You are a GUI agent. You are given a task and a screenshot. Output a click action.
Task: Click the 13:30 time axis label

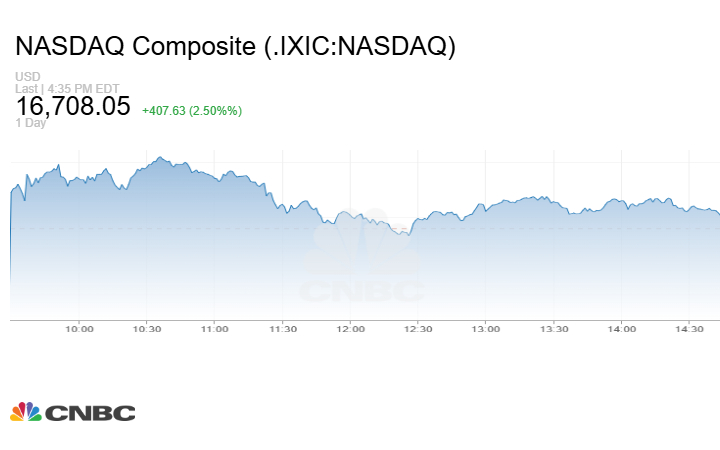[554, 329]
